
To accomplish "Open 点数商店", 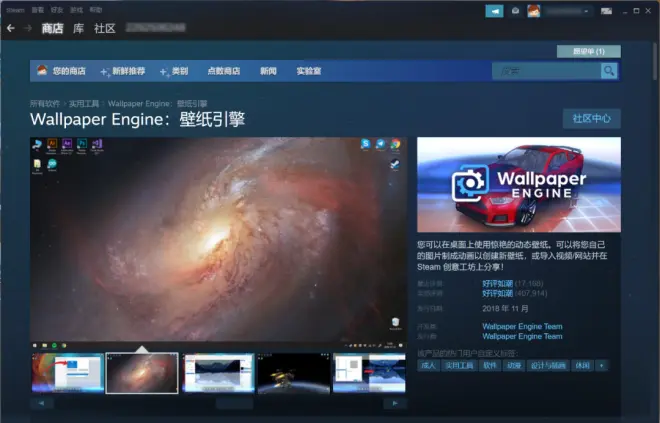I will 224,71.
